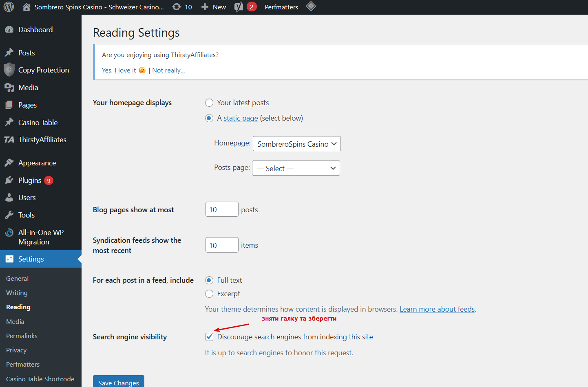Click the Dashboard gauge icon
Screen dimensions: 588x387
9,30
